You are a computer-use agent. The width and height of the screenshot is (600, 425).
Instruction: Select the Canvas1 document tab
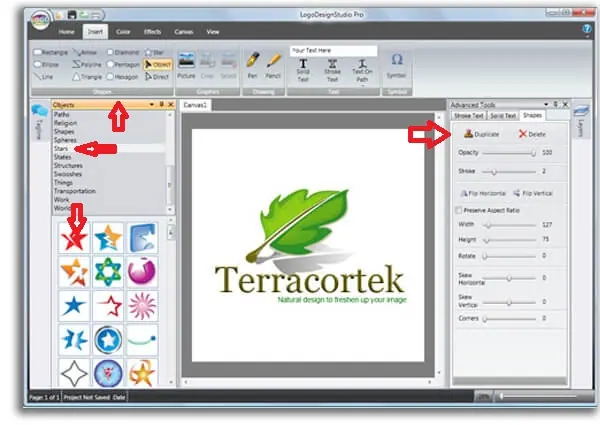click(195, 105)
